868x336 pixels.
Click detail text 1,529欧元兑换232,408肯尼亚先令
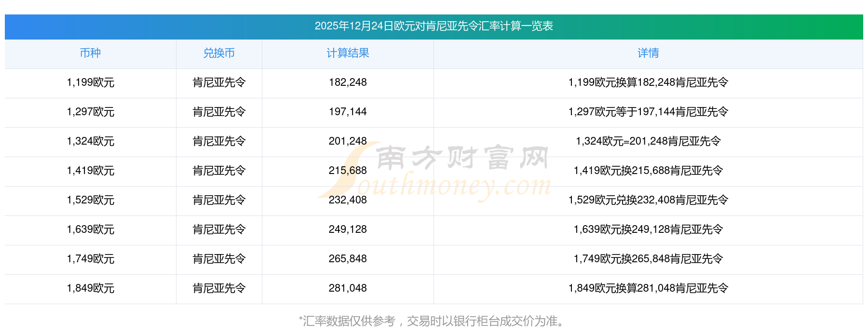[x=648, y=200]
